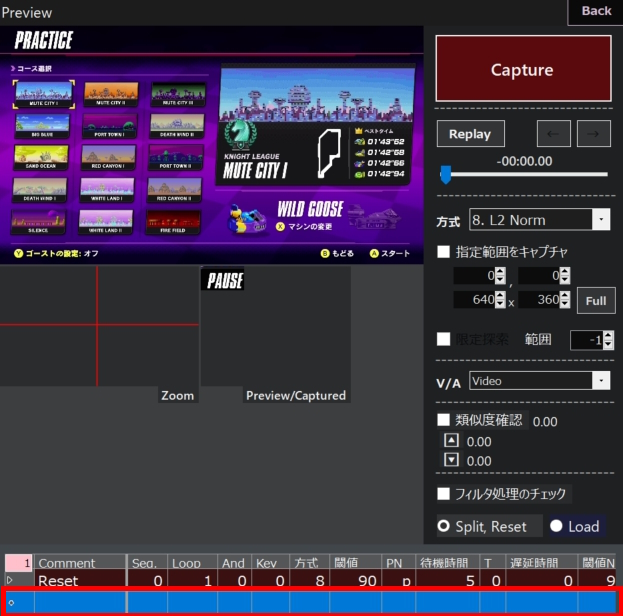Click the similarity minimum down-arrow icon
The image size is (623, 616).
point(451,460)
